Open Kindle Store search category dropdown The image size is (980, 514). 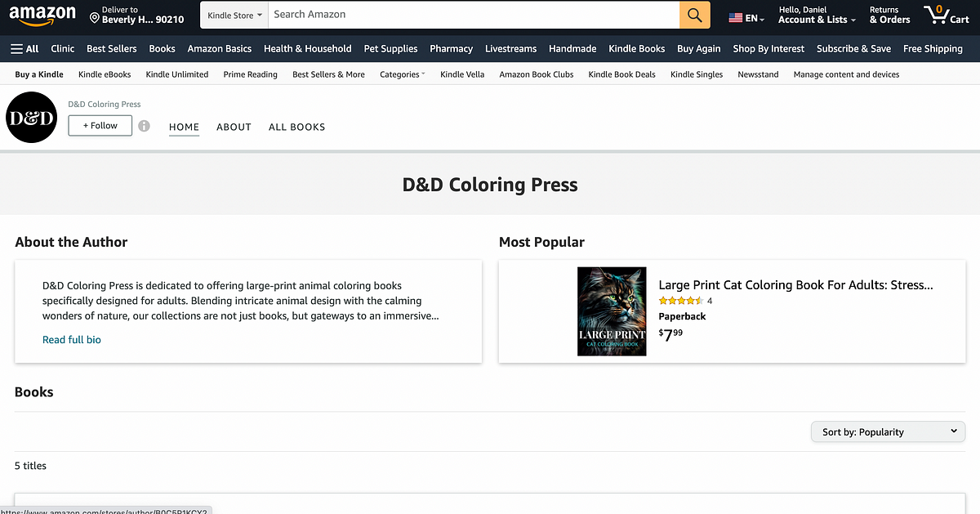(235, 15)
